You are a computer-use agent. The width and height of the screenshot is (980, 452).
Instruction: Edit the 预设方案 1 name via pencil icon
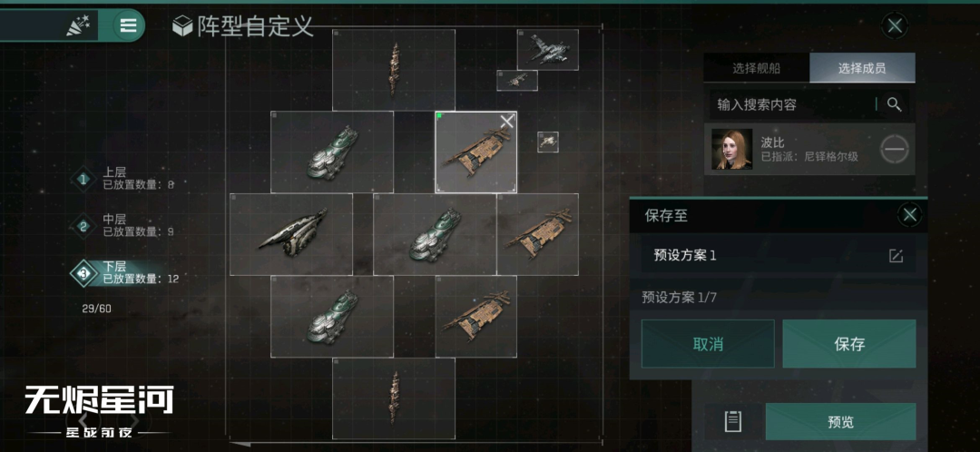click(x=897, y=255)
